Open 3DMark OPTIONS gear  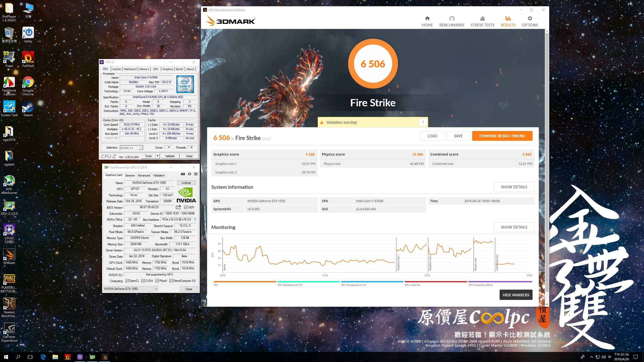[x=530, y=21]
